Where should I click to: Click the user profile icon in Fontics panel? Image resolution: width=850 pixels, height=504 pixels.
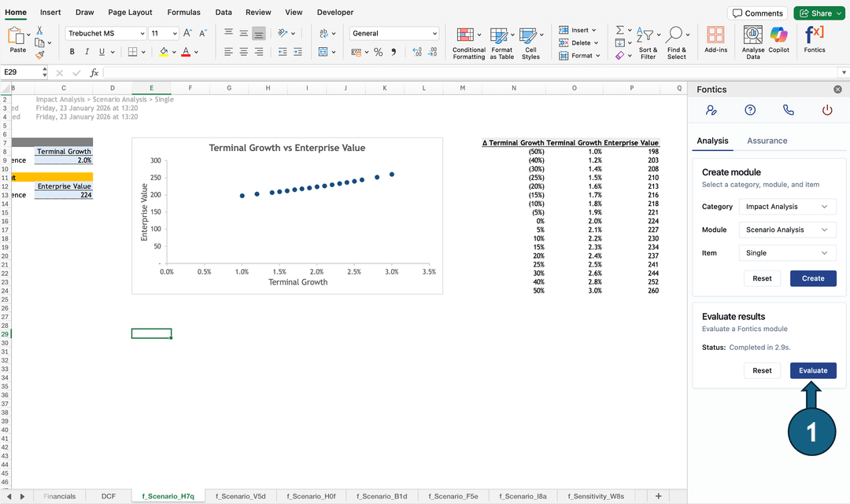(711, 110)
